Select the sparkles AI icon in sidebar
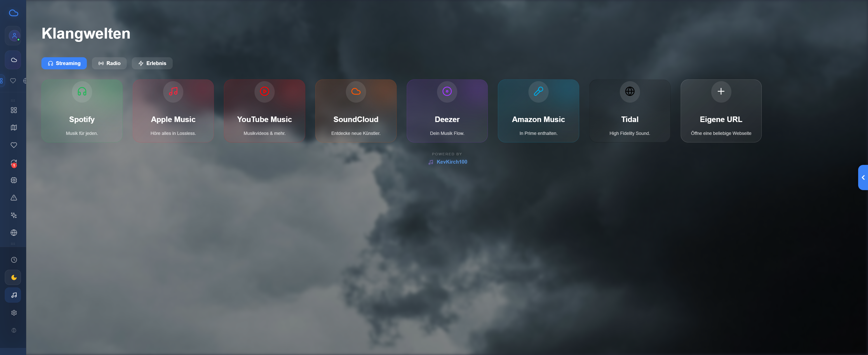The width and height of the screenshot is (868, 355). [13, 215]
